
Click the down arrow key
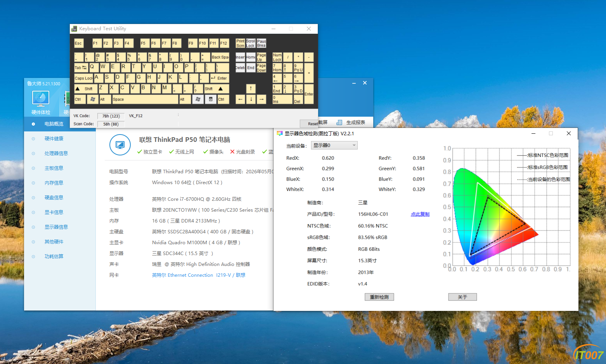point(251,99)
